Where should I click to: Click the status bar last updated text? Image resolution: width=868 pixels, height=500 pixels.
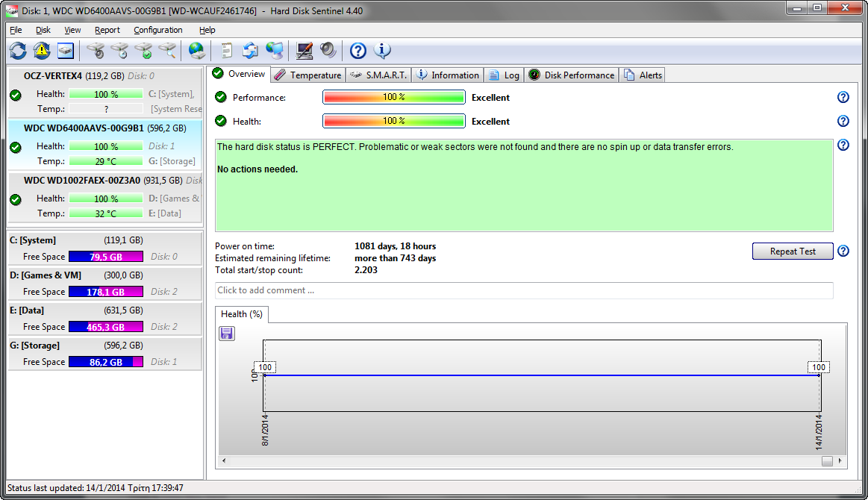coord(96,488)
